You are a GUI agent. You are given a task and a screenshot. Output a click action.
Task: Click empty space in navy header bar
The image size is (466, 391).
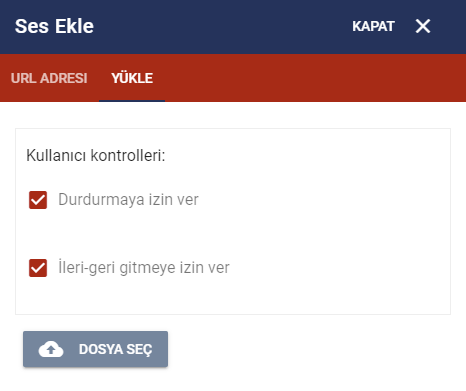pos(220,27)
